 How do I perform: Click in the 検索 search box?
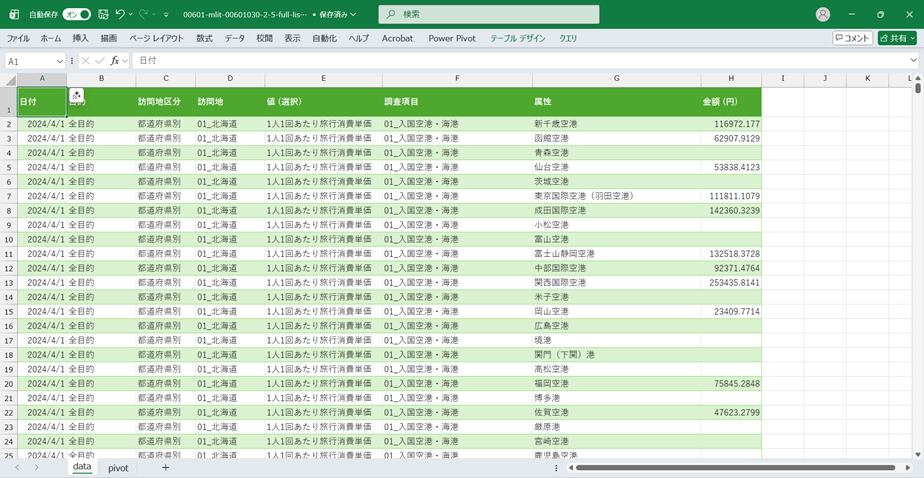pos(490,15)
